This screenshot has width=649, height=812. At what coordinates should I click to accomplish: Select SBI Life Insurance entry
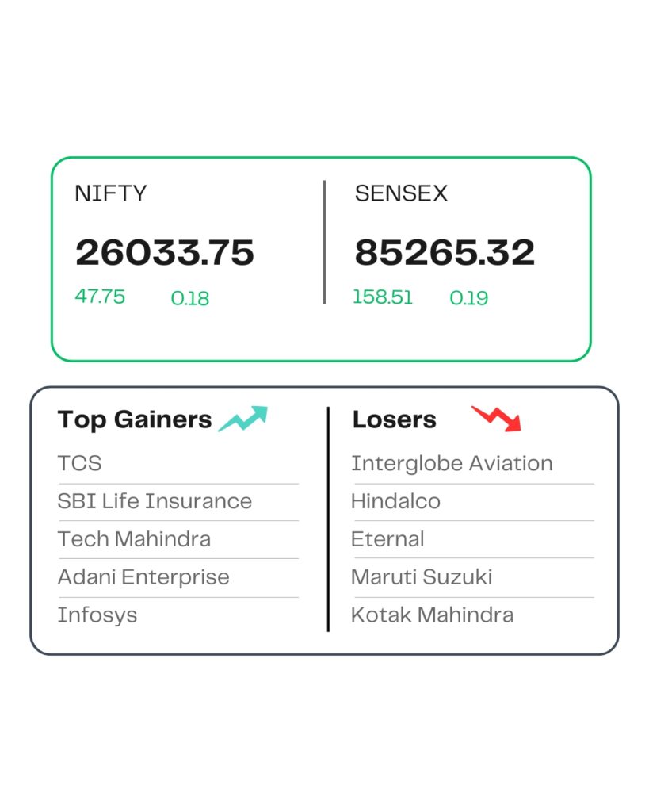click(x=155, y=501)
